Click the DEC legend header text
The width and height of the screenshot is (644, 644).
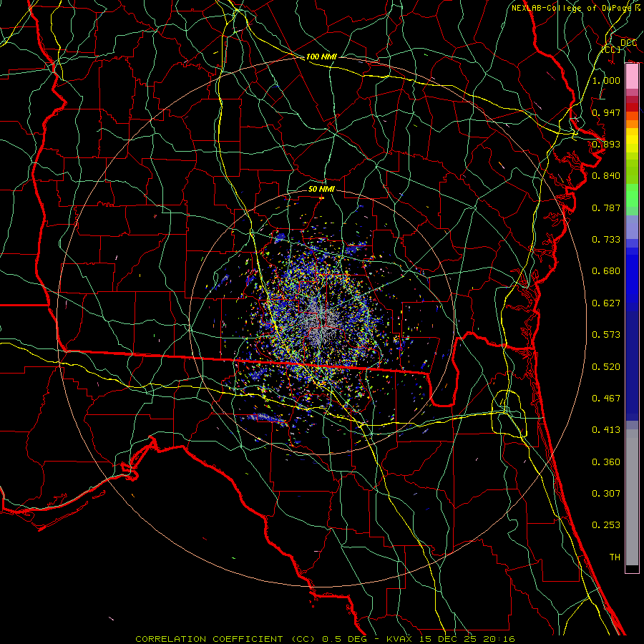(628, 43)
